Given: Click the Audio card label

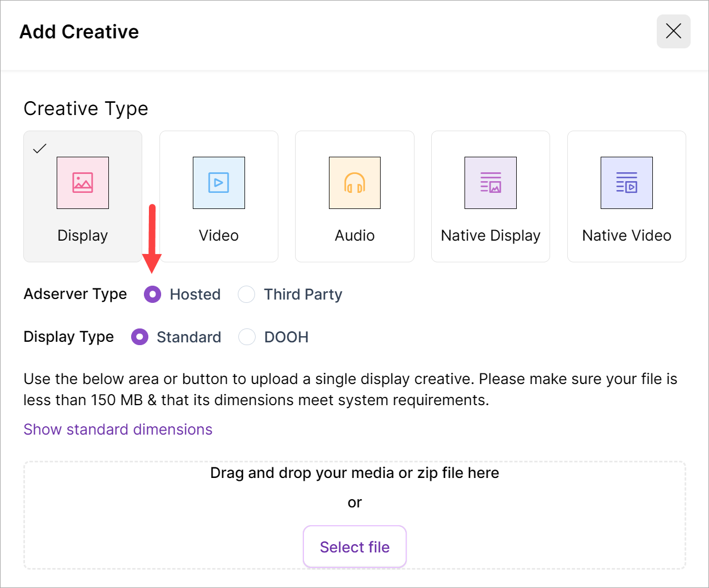Looking at the screenshot, I should [354, 236].
